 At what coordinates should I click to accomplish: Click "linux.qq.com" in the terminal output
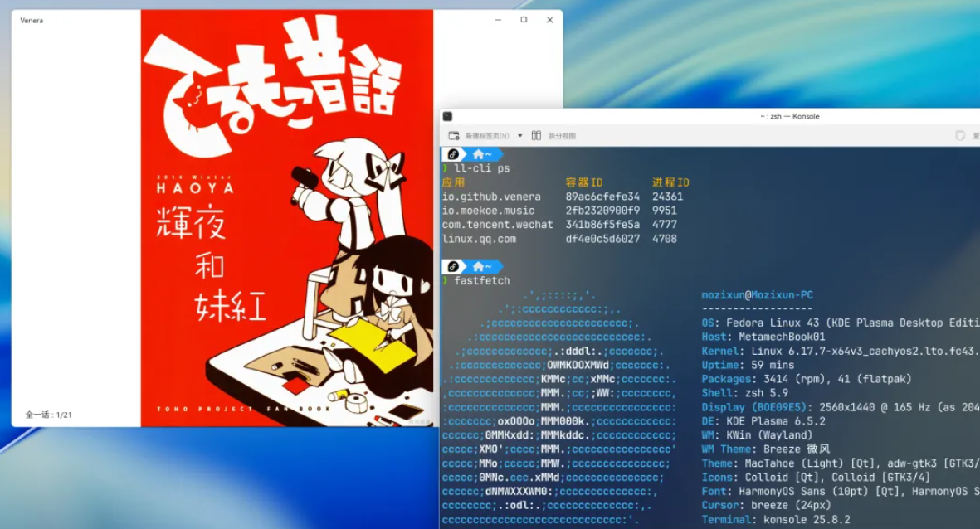tap(479, 239)
